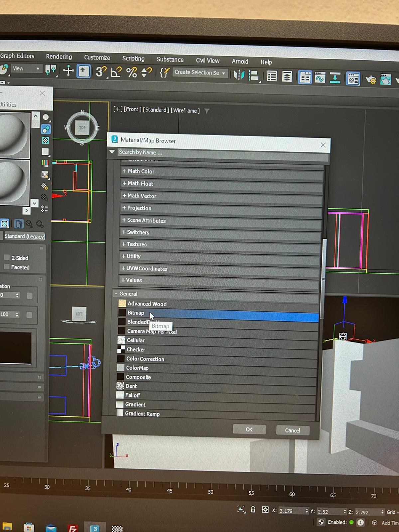The image size is (399, 532).
Task: Click the Mirror tool icon
Action: pyautogui.click(x=239, y=75)
